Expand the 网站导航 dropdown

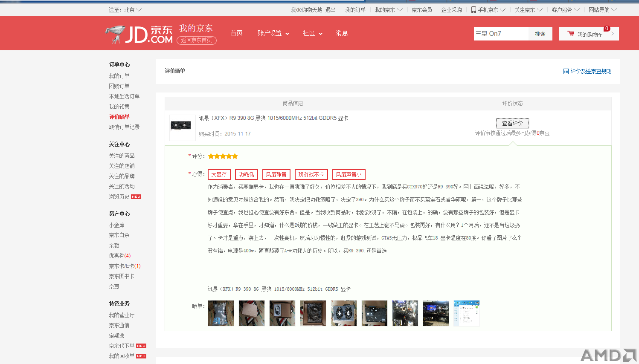pyautogui.click(x=603, y=10)
